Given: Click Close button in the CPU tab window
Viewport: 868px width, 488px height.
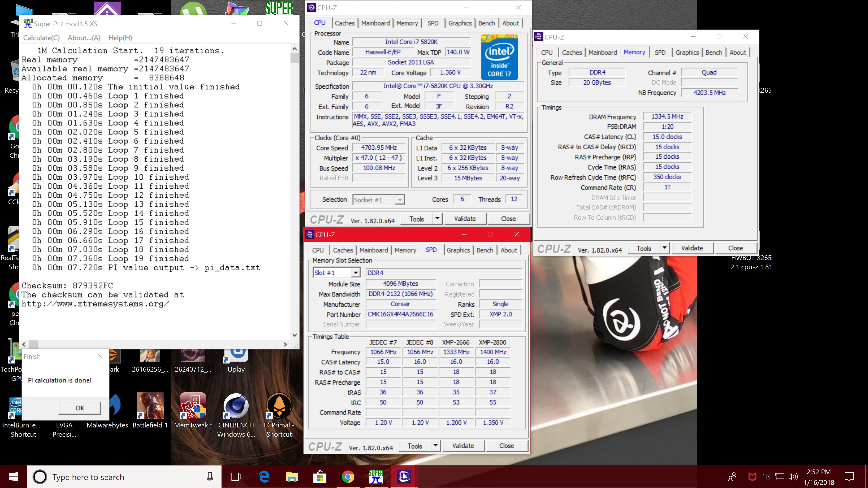Looking at the screenshot, I should click(508, 218).
